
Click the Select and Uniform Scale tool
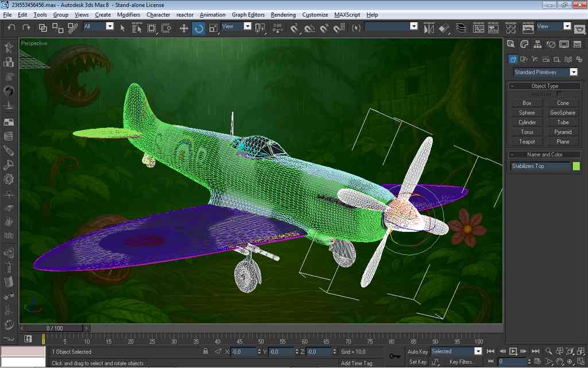click(213, 28)
